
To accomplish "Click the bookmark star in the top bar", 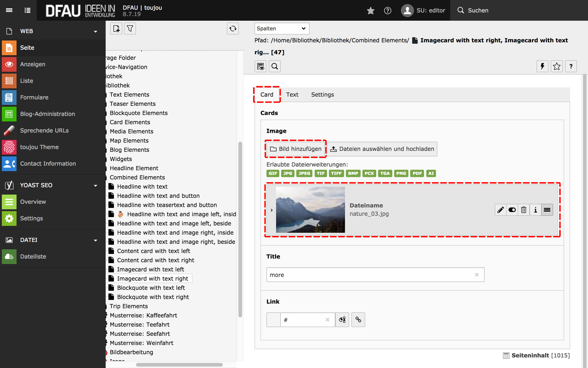I will click(x=371, y=11).
